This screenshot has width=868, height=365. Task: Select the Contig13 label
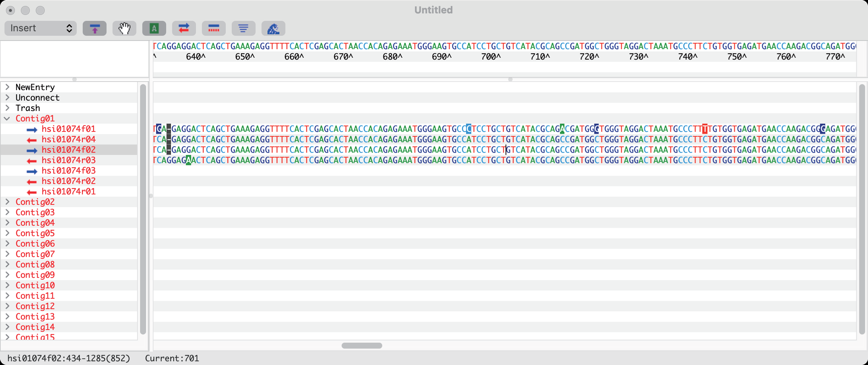(35, 317)
